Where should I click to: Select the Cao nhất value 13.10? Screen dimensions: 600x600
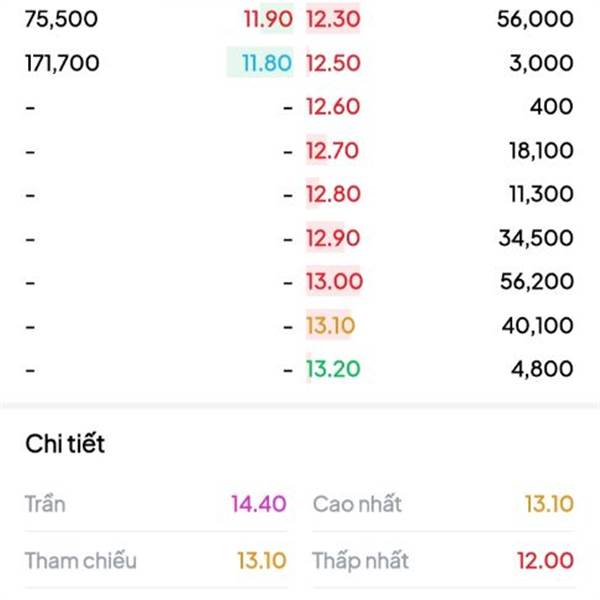tap(549, 504)
